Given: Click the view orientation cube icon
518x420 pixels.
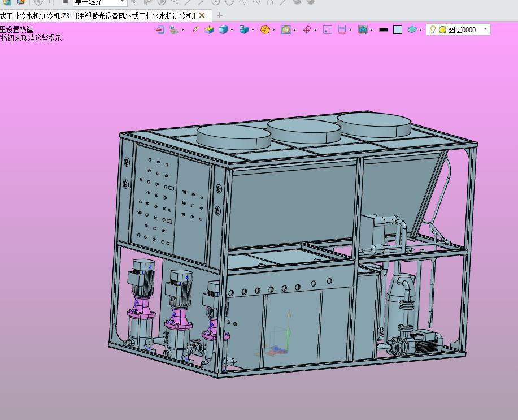Looking at the screenshot, I should click(244, 30).
